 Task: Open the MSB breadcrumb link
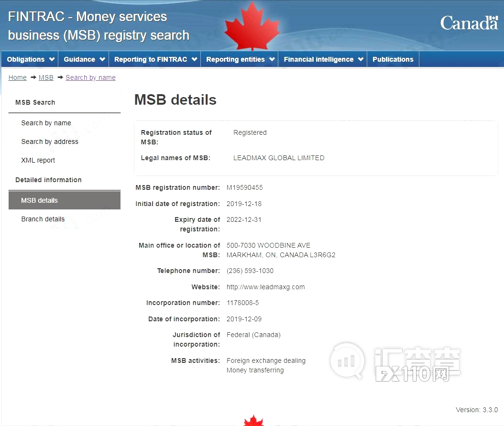pos(46,77)
